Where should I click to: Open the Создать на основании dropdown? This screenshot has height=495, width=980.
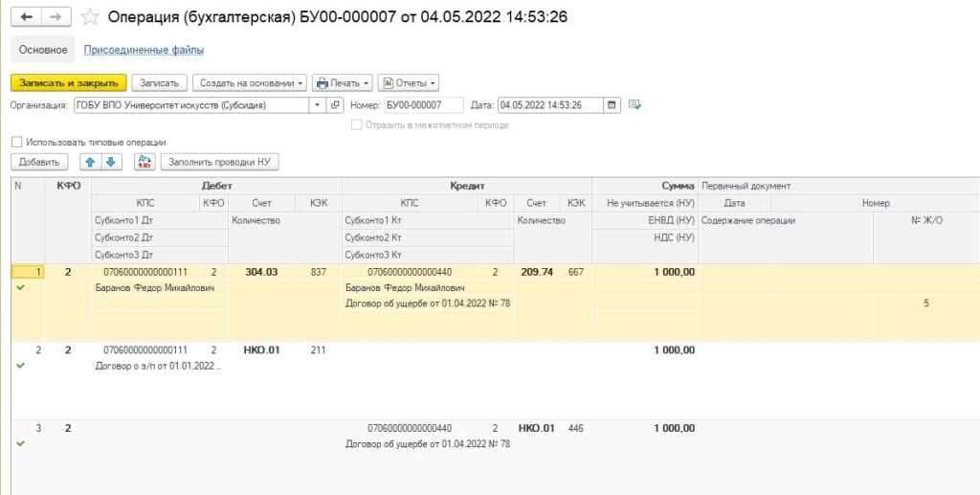tap(250, 83)
